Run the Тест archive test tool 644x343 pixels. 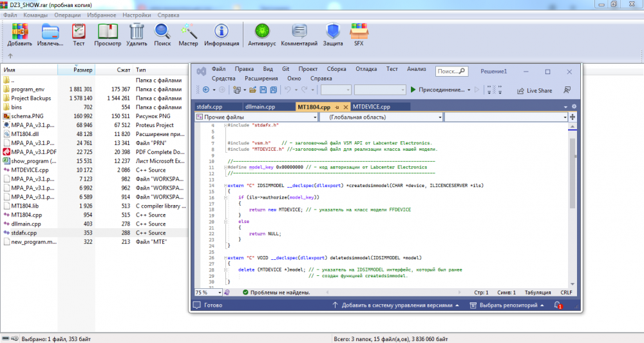[79, 32]
